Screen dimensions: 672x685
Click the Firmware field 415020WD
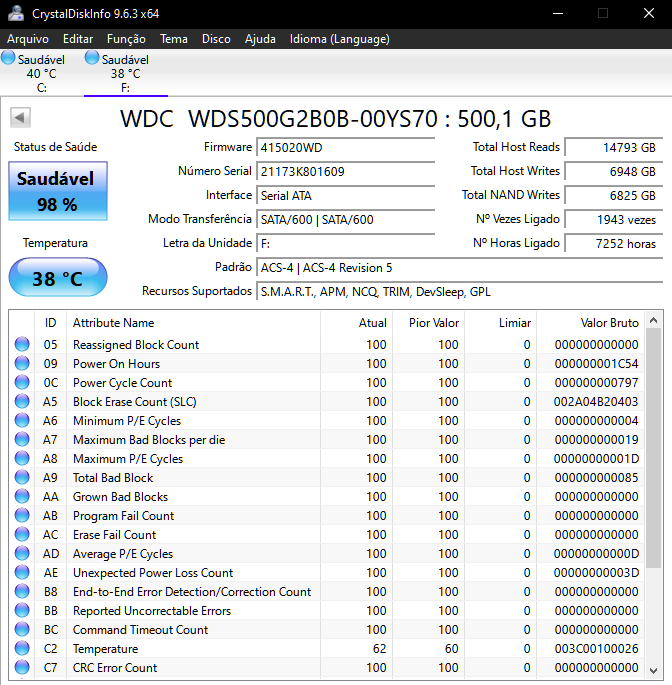pyautogui.click(x=345, y=148)
